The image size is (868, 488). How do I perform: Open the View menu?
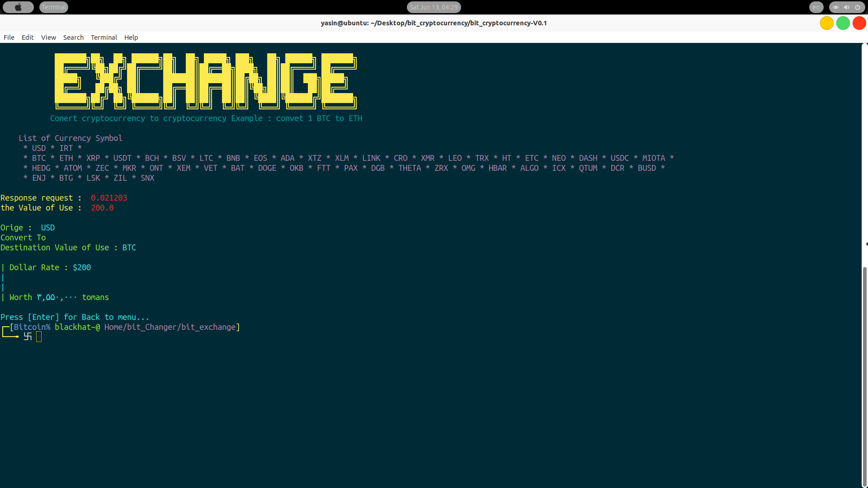48,38
